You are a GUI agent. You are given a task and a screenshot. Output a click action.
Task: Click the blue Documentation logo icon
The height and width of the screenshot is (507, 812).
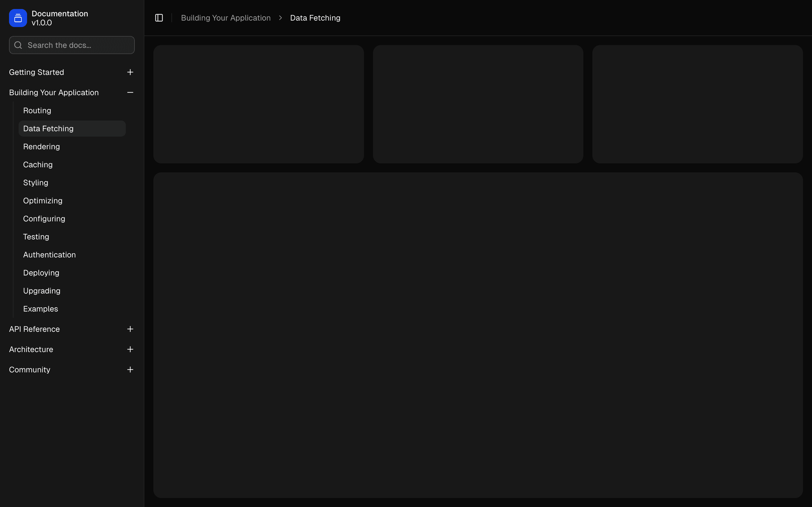(18, 18)
